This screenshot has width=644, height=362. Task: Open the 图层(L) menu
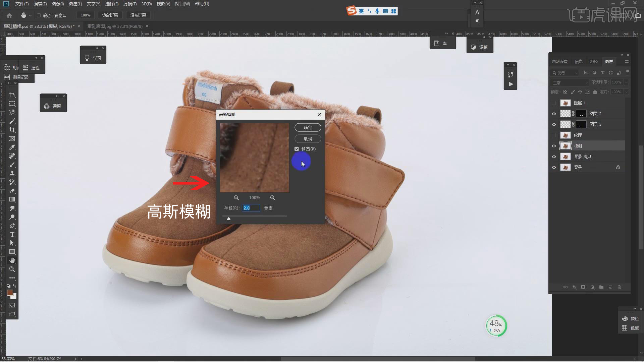tap(75, 4)
